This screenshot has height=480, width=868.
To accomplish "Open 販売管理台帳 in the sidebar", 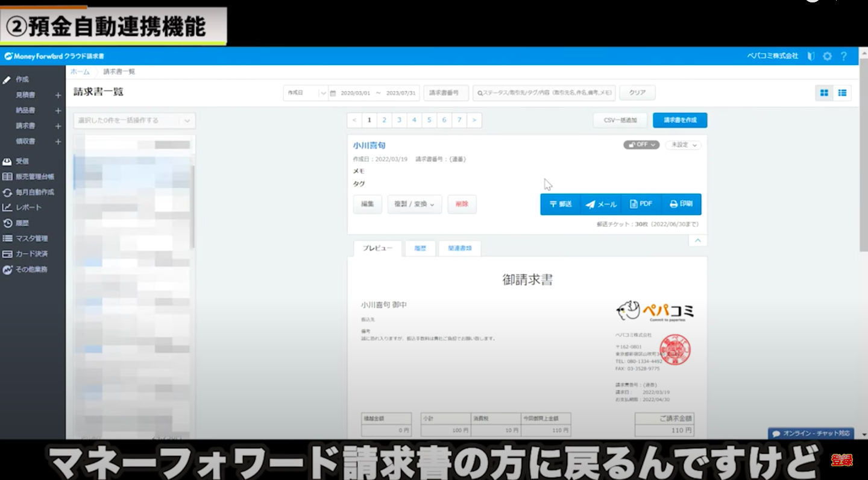I will pos(34,177).
